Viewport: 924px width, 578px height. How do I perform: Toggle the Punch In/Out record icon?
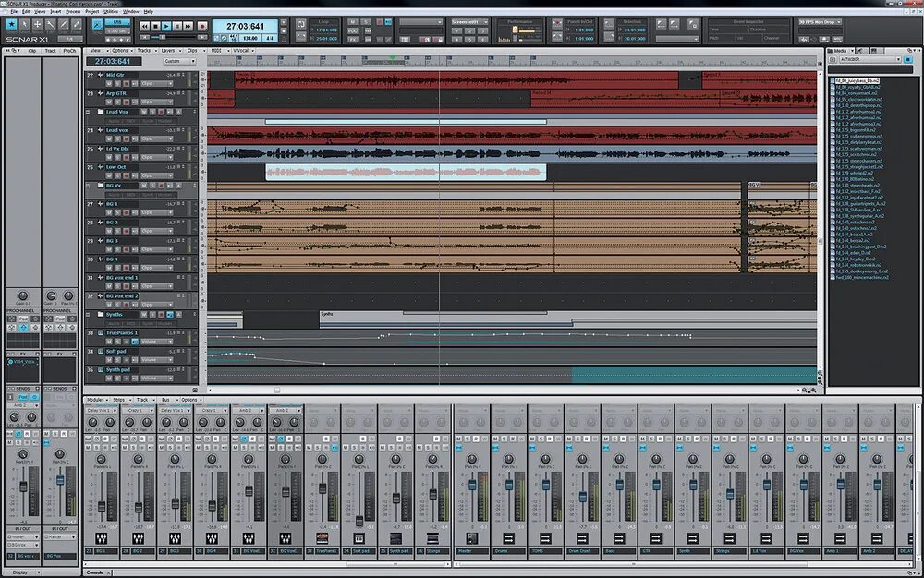tap(557, 24)
